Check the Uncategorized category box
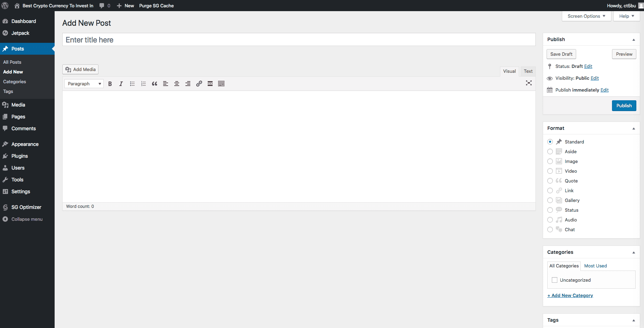This screenshot has height=328, width=644. [555, 280]
